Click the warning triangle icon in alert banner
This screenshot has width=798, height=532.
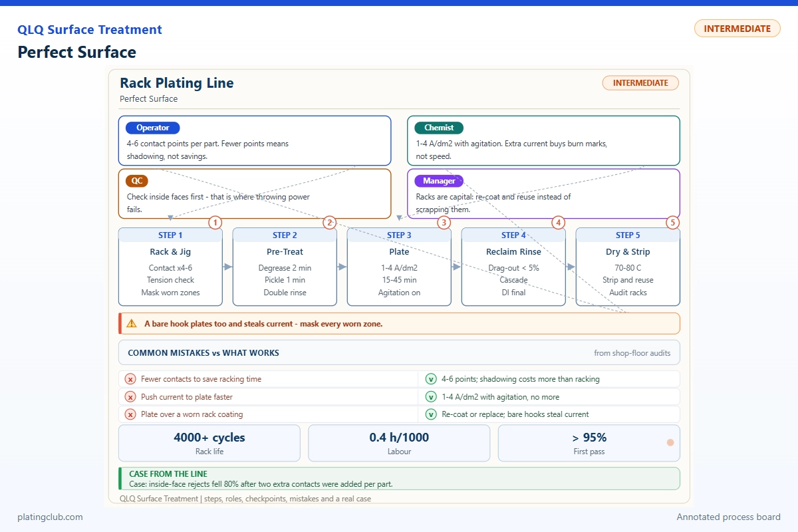click(x=132, y=324)
